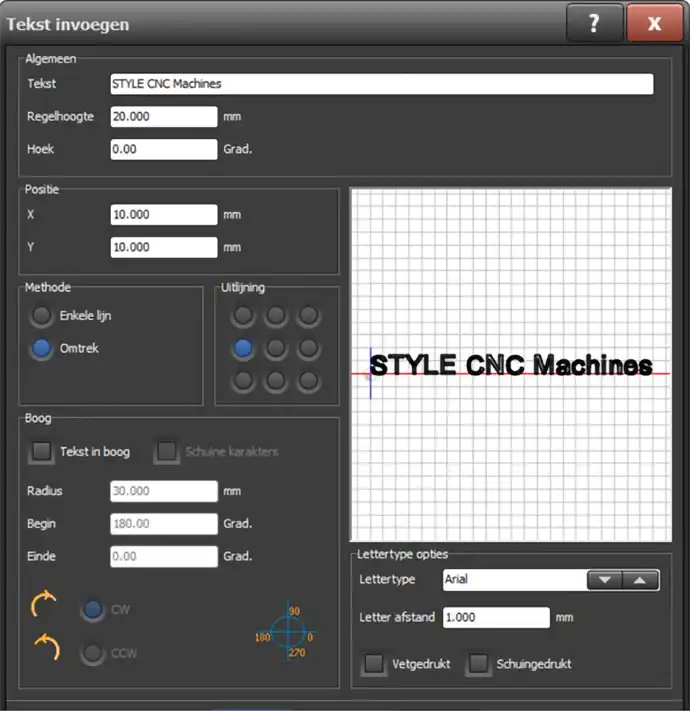Choose middle-left alignment in Uitlijning
This screenshot has width=690, height=711.
(243, 348)
